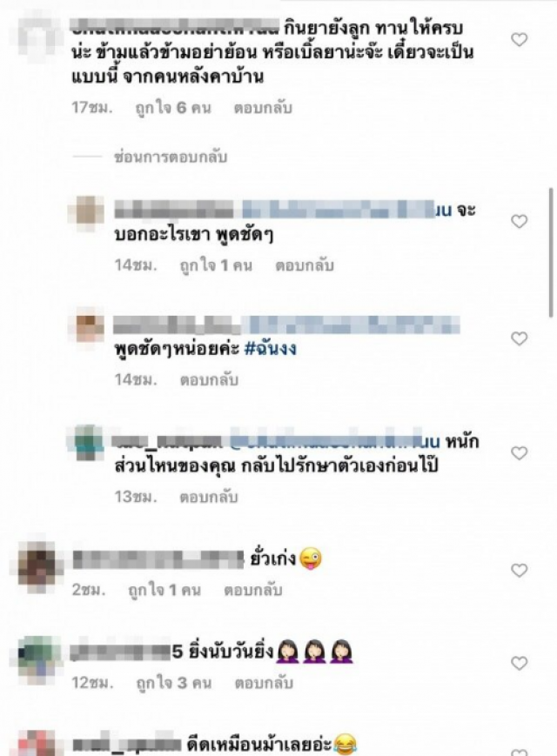Image resolution: width=557 pixels, height=756 pixels.
Task: Click the vertical scrollbar on the right
Action: (x=551, y=252)
